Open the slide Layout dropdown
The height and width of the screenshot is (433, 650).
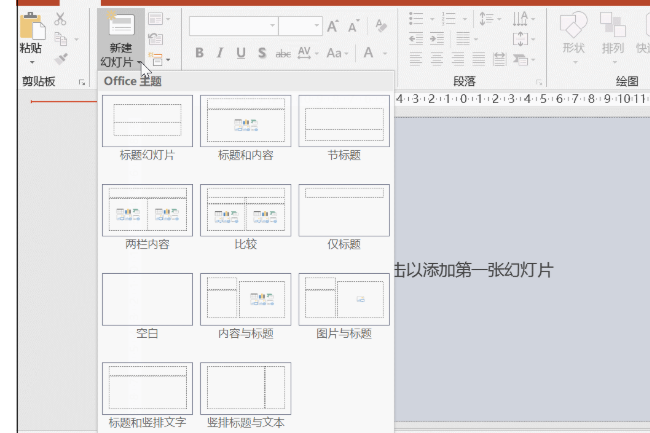159,19
